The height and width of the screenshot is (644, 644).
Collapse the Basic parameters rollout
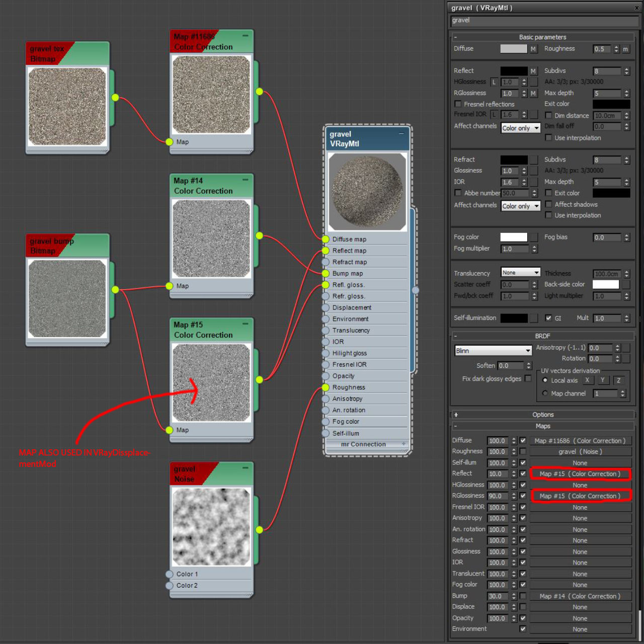(542, 37)
